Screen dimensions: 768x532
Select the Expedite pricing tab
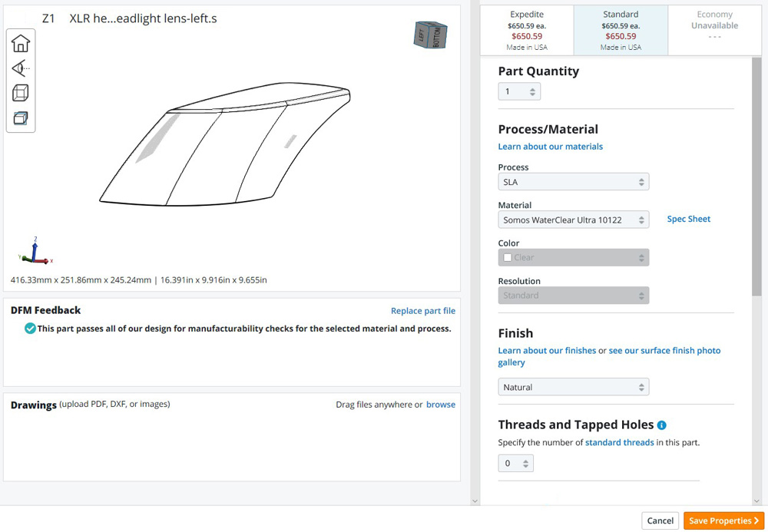point(527,31)
